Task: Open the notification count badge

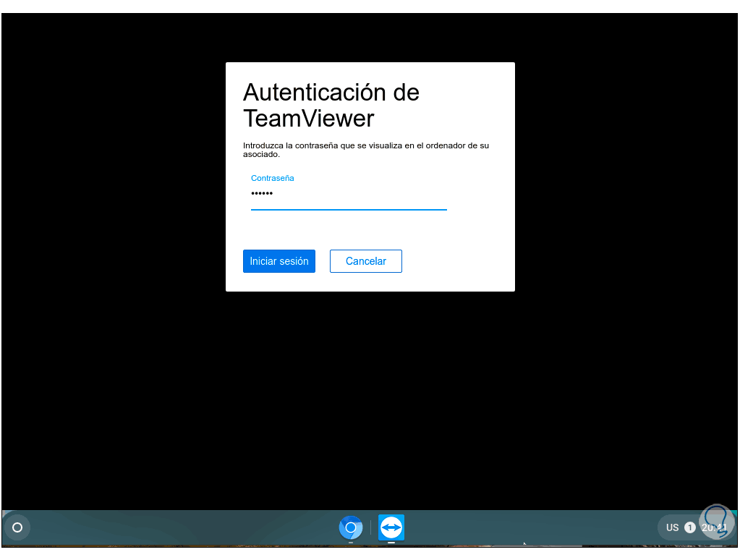Action: [689, 527]
